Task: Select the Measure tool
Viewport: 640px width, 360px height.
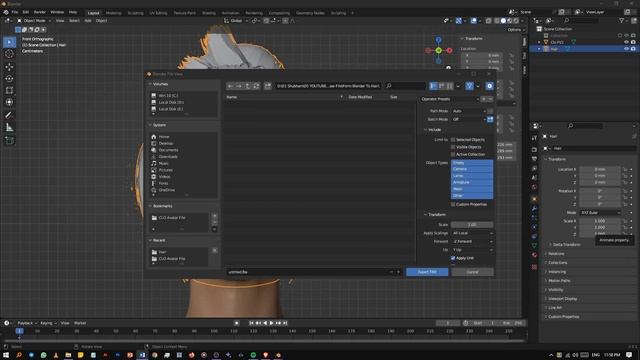Action: (9, 127)
